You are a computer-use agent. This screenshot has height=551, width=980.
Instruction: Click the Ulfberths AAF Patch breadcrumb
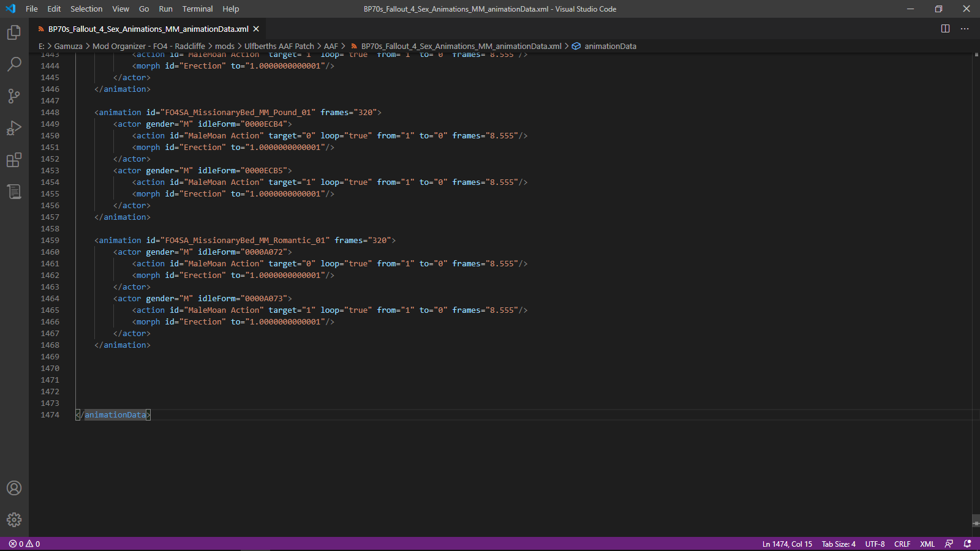279,46
